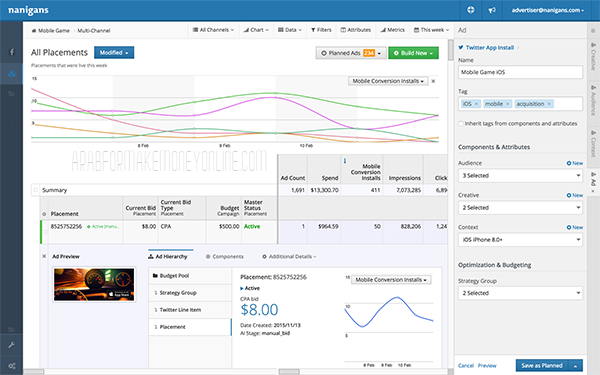The width and height of the screenshot is (600, 375).
Task: Check the Summary row checkbox
Action: (x=36, y=190)
